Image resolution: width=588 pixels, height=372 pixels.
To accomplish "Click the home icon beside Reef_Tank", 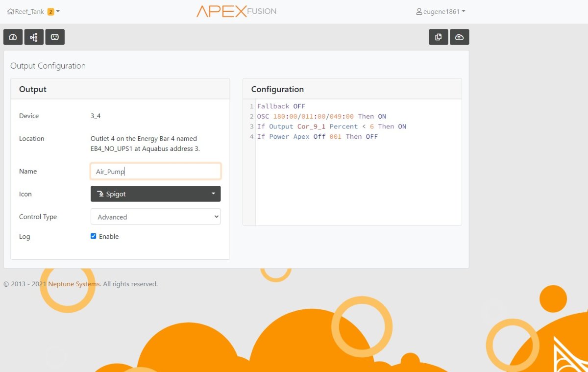I will tap(10, 11).
